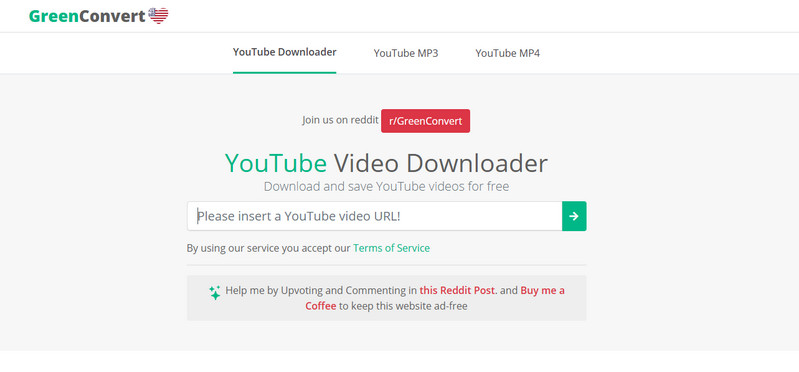Image resolution: width=799 pixels, height=372 pixels.
Task: Click the GreenConvert logo
Action: (87, 16)
